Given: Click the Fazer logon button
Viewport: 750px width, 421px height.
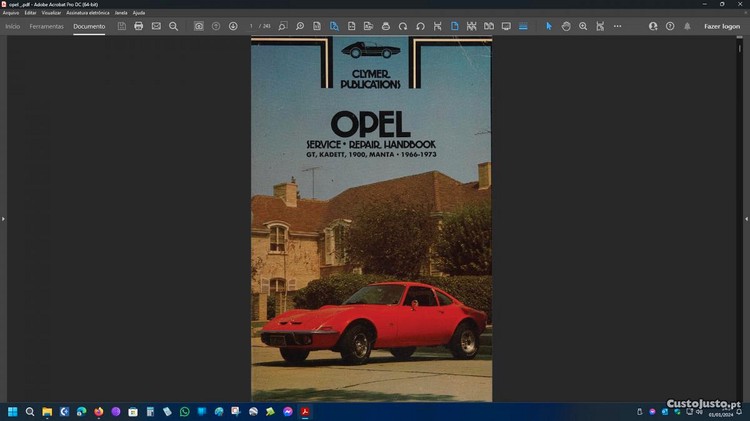Looking at the screenshot, I should point(722,26).
